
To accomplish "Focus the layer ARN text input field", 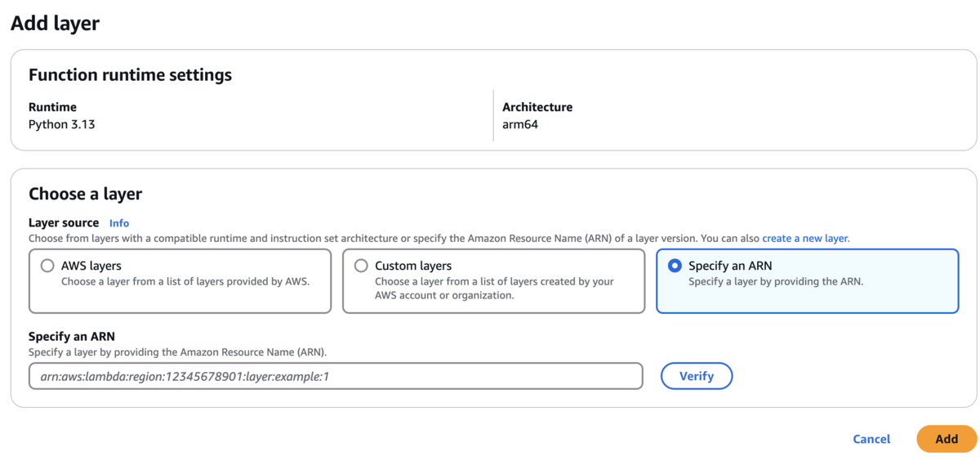I will pos(336,376).
